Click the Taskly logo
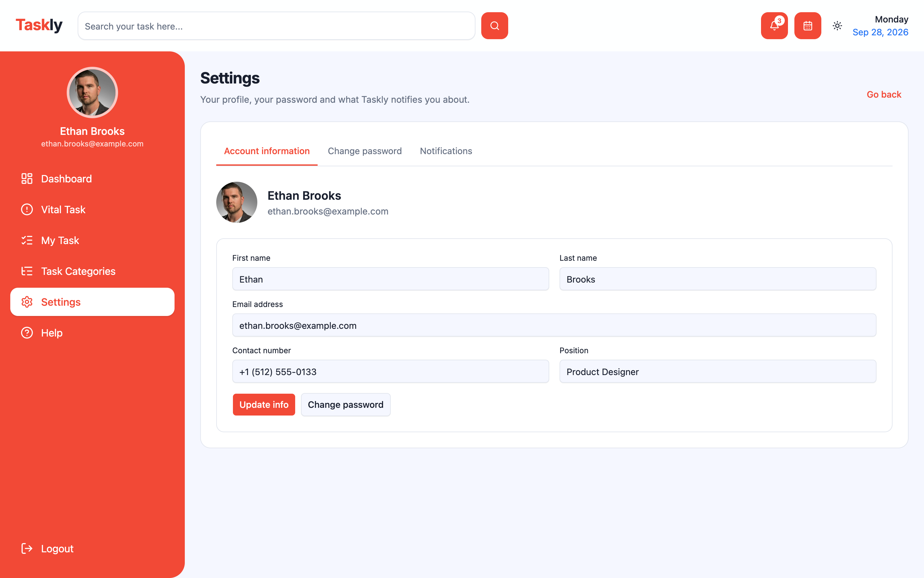 (x=39, y=25)
